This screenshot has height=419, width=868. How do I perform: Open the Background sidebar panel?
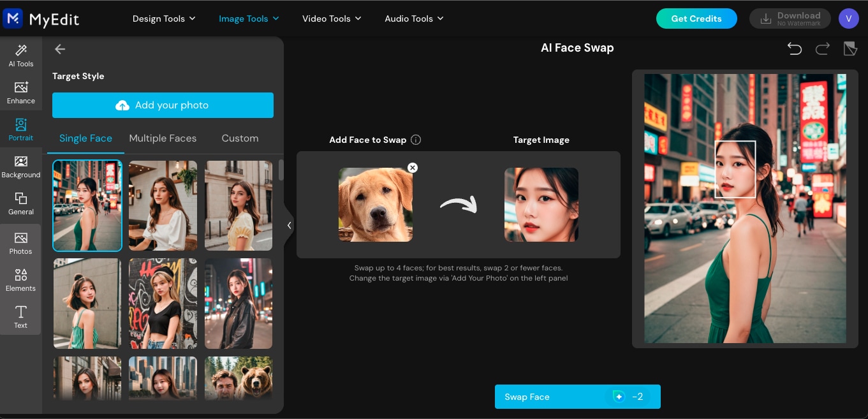pyautogui.click(x=20, y=166)
